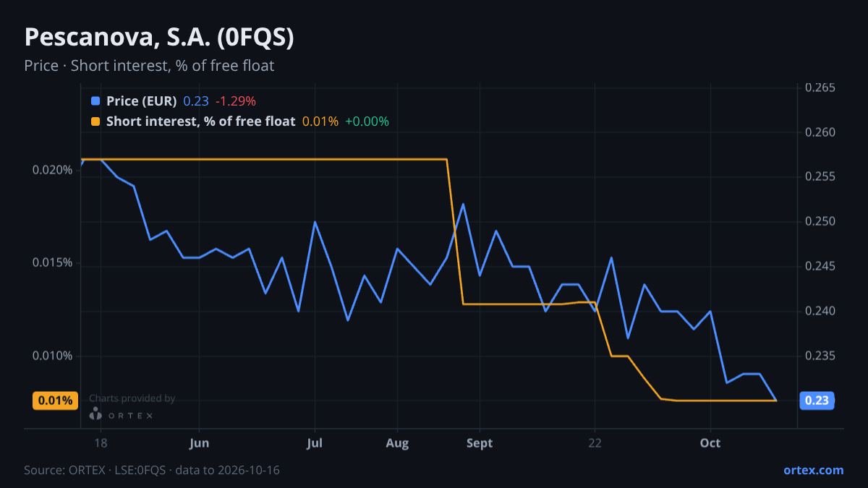Click the blue 0.23 axis marker badge
868x488 pixels.
click(817, 401)
